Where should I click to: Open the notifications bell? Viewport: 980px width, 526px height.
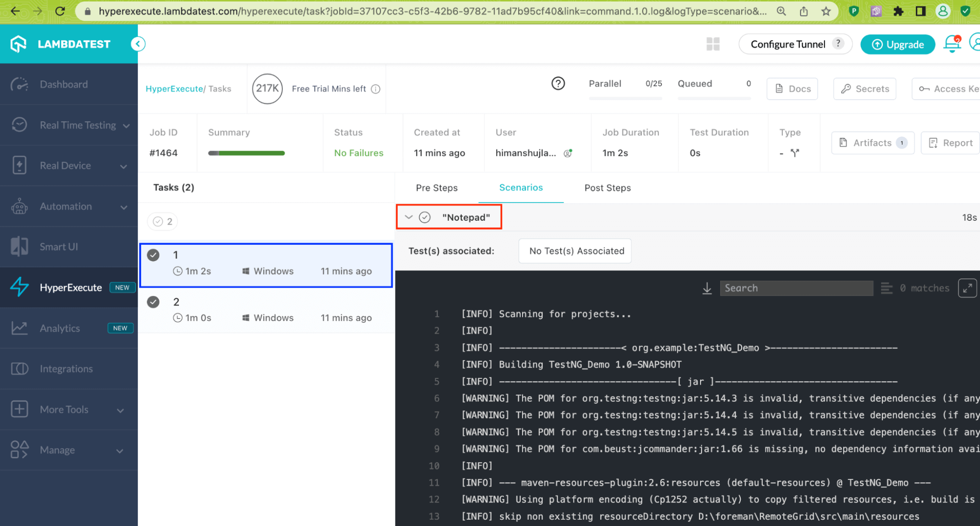pos(952,44)
